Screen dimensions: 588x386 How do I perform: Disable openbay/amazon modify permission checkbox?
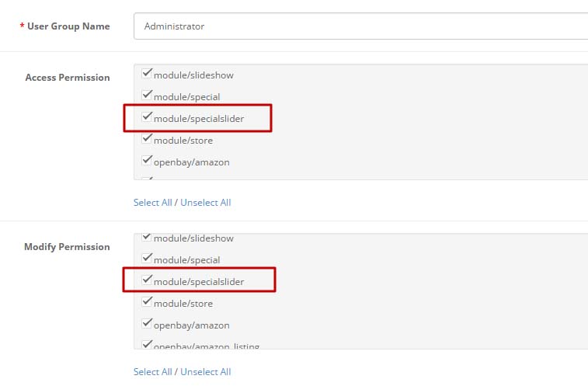click(x=147, y=324)
